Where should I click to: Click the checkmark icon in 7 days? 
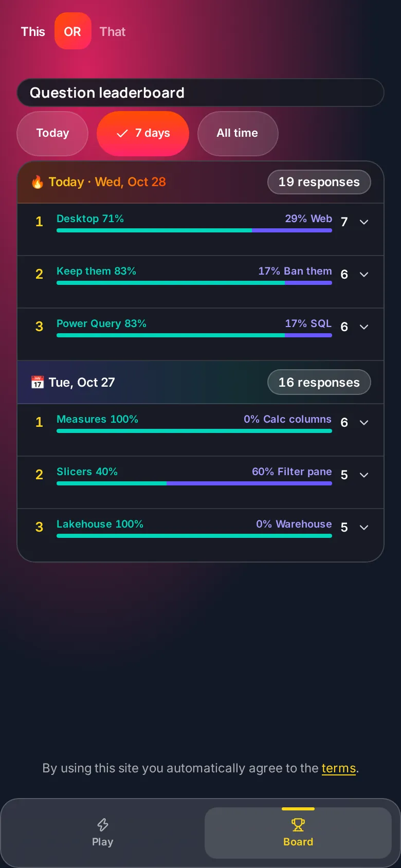pyautogui.click(x=122, y=134)
